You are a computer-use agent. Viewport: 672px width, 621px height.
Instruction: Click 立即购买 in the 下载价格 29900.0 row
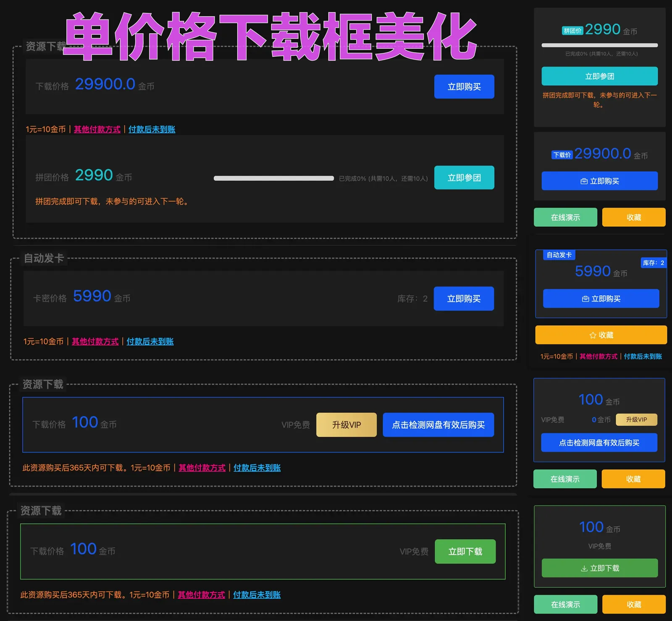(x=464, y=87)
